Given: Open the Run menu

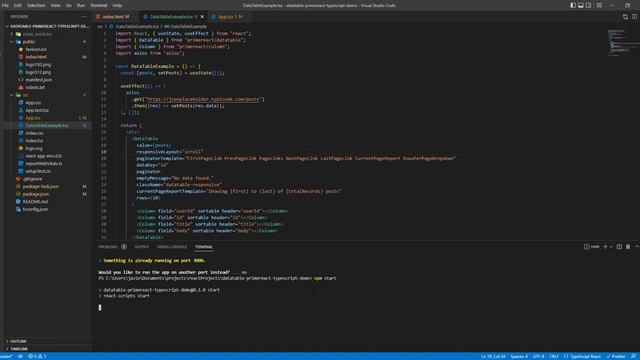Looking at the screenshot, I should coord(81,5).
